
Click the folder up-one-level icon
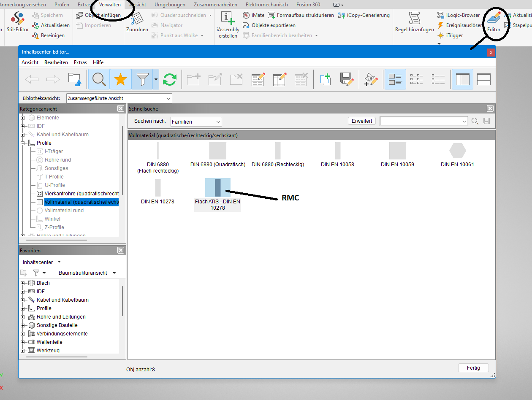74,79
